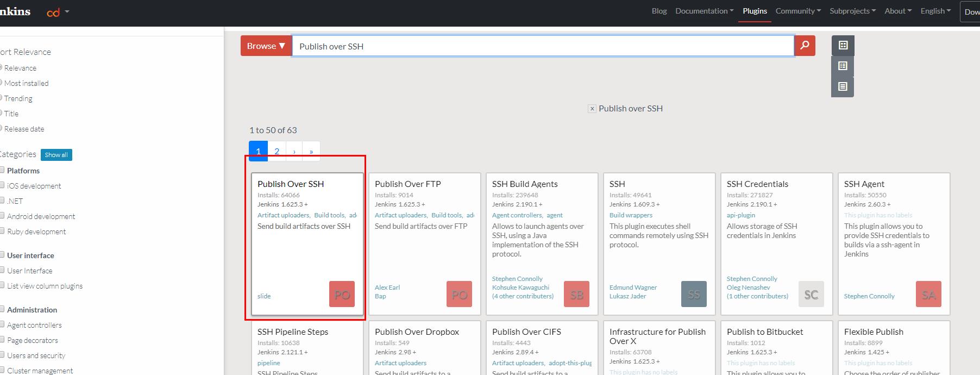The width and height of the screenshot is (980, 375).
Task: Expand the Documentation menu
Action: click(x=704, y=11)
